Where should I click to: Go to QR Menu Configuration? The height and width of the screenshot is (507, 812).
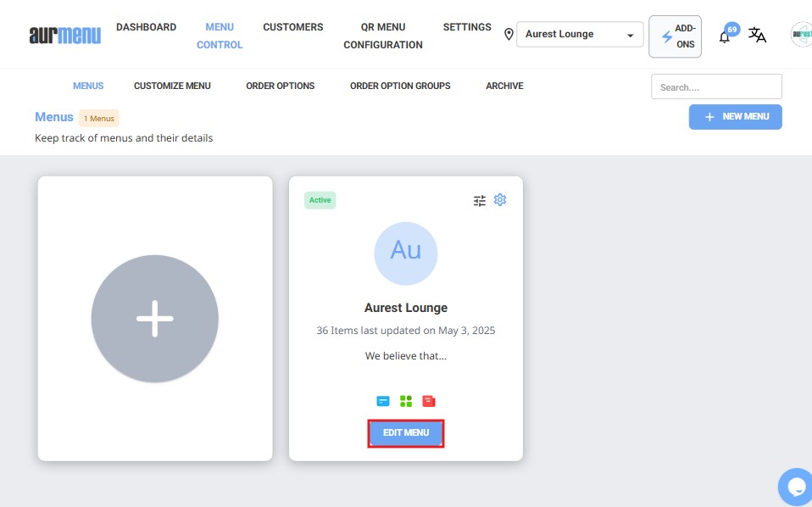(x=383, y=36)
